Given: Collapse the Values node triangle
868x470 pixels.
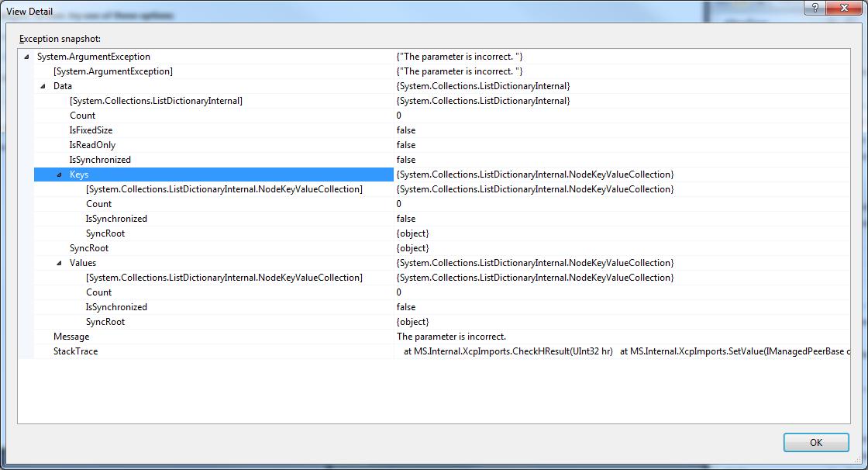Looking at the screenshot, I should pyautogui.click(x=59, y=263).
